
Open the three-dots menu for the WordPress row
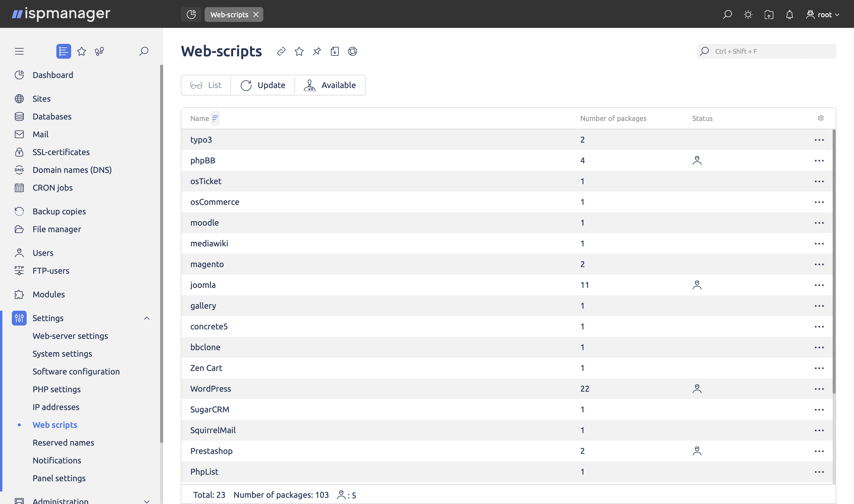[819, 389]
